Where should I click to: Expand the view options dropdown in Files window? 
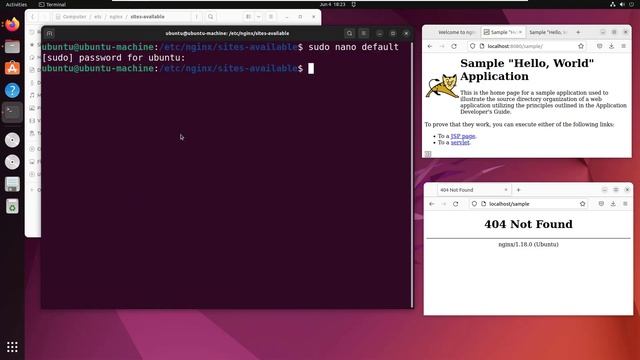coord(258,17)
